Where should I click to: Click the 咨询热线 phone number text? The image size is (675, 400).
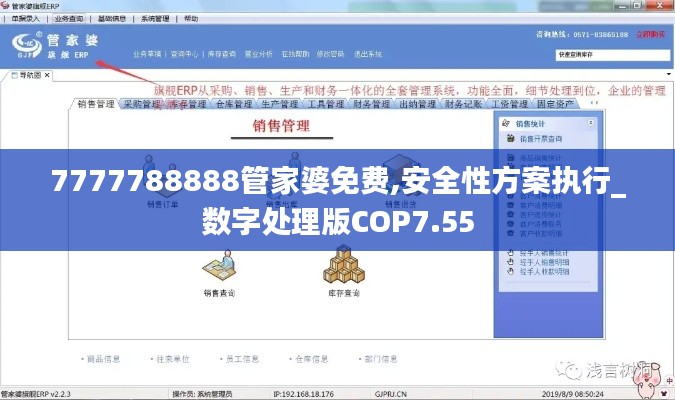coord(582,34)
